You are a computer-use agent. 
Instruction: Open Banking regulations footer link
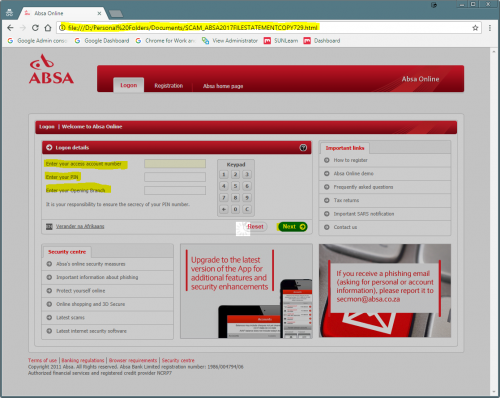coord(83,360)
